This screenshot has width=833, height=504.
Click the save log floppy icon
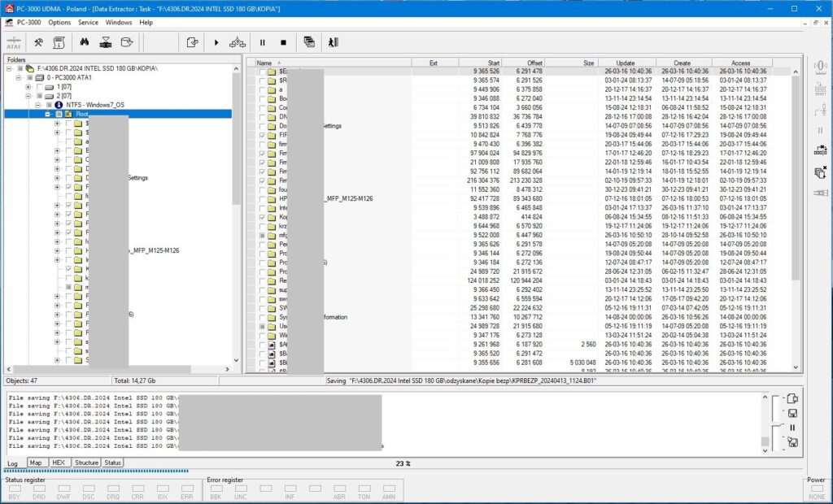792,413
